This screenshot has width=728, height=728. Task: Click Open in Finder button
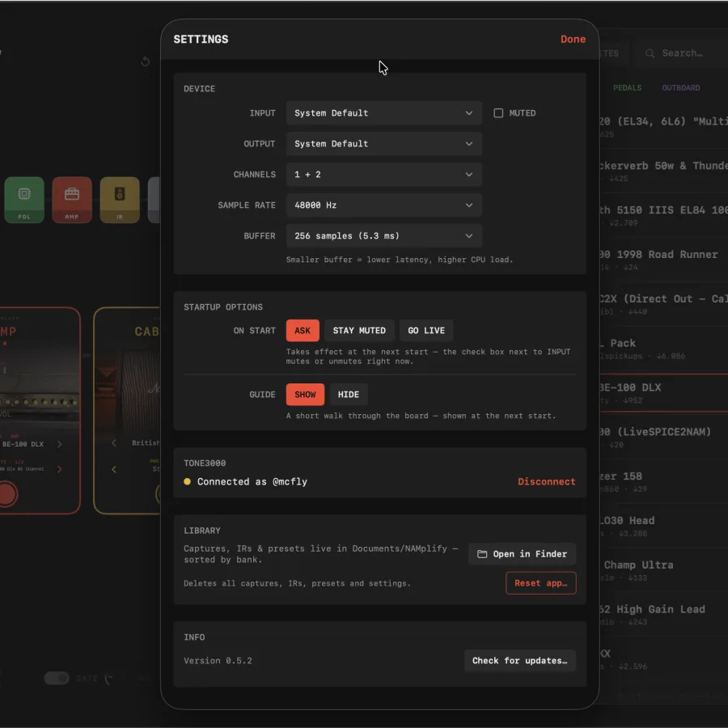(522, 554)
